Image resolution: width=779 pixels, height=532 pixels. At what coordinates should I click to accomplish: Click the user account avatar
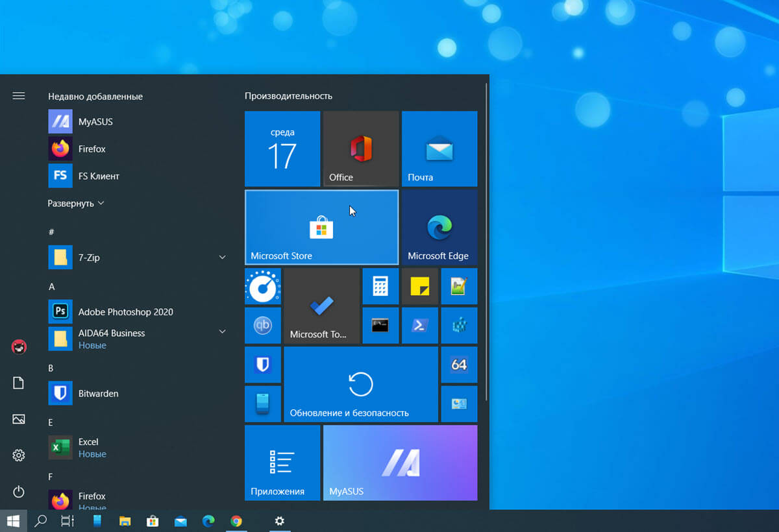point(19,347)
